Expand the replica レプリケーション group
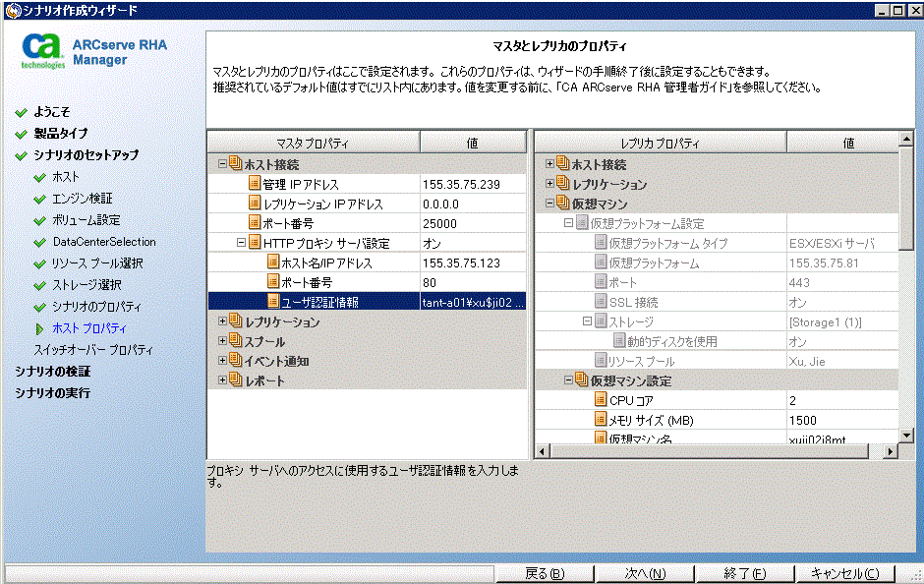This screenshot has width=924, height=584. tap(549, 183)
